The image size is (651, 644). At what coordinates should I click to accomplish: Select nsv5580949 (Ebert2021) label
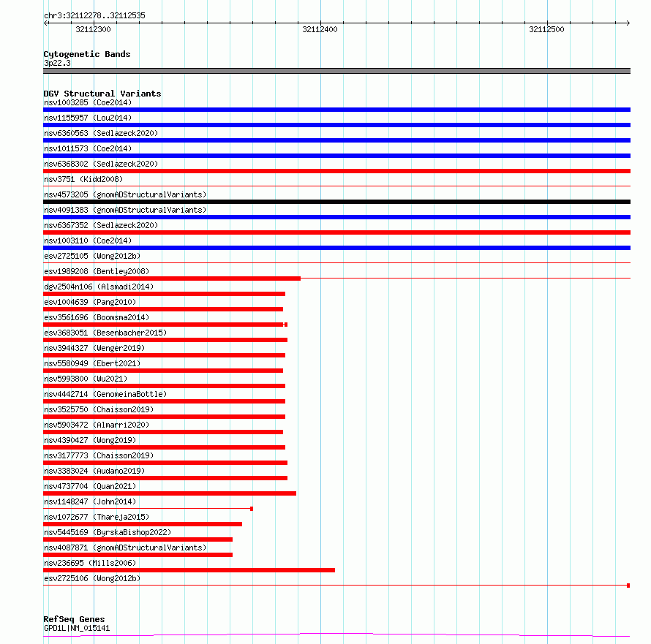click(x=92, y=363)
